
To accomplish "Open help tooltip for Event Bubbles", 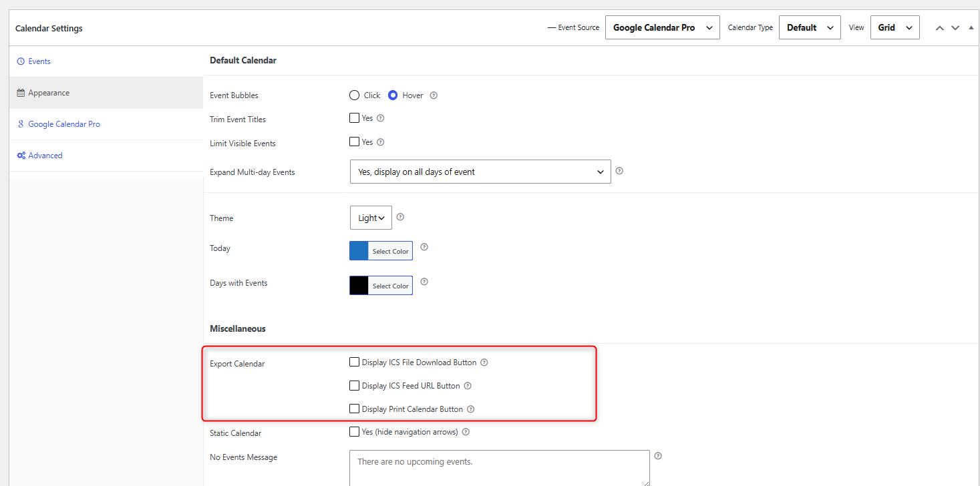I will (x=434, y=95).
